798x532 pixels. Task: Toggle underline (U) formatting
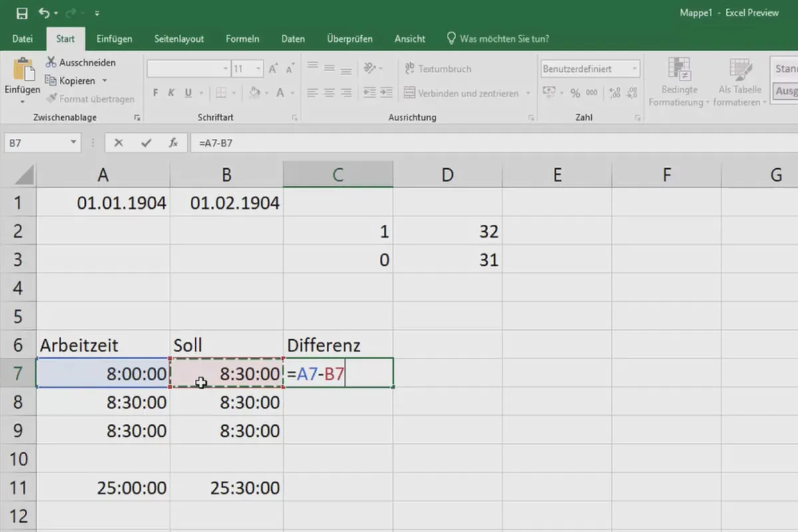point(188,93)
